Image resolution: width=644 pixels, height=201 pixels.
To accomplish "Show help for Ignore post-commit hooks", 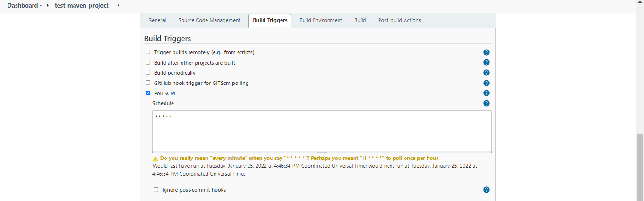I will click(x=487, y=190).
